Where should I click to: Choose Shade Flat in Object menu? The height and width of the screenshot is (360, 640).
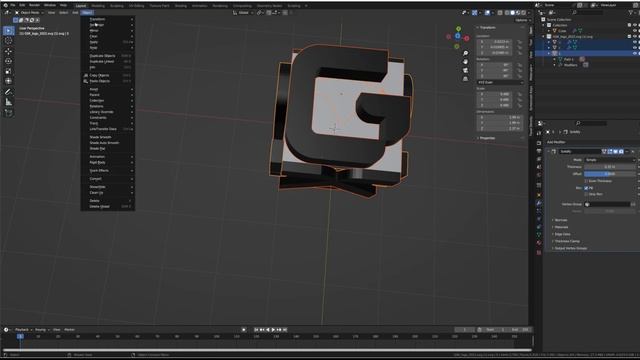pos(108,149)
